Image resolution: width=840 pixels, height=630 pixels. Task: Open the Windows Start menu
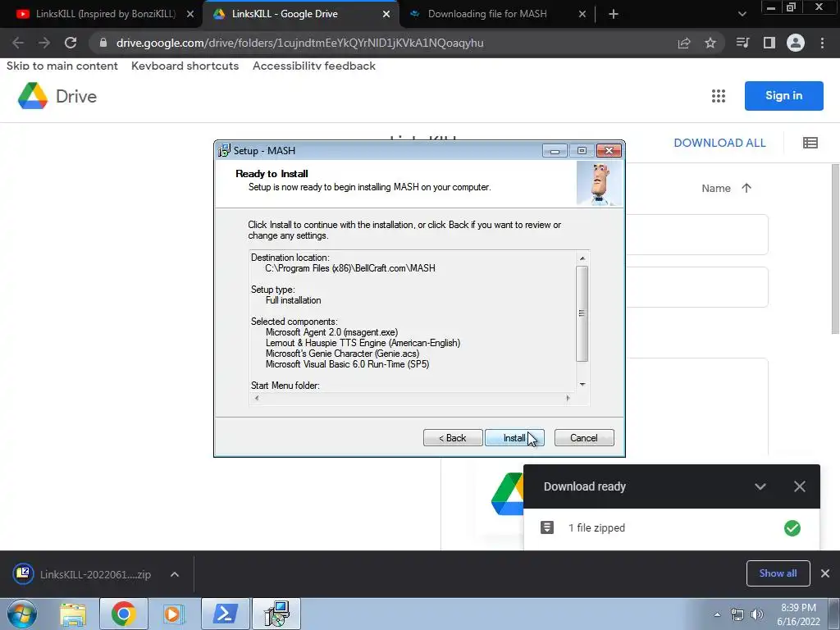click(x=21, y=614)
